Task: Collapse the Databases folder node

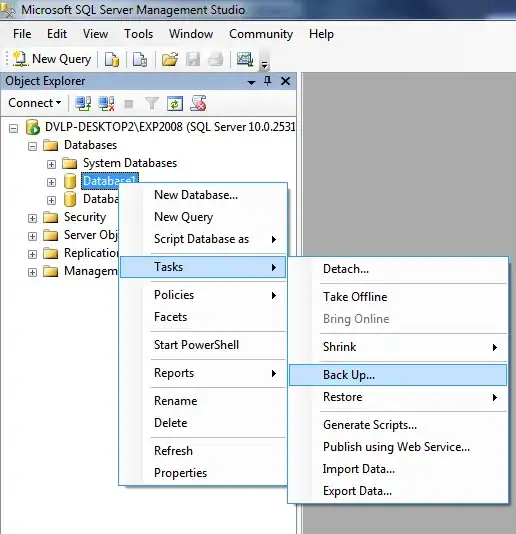Action: pyautogui.click(x=32, y=146)
